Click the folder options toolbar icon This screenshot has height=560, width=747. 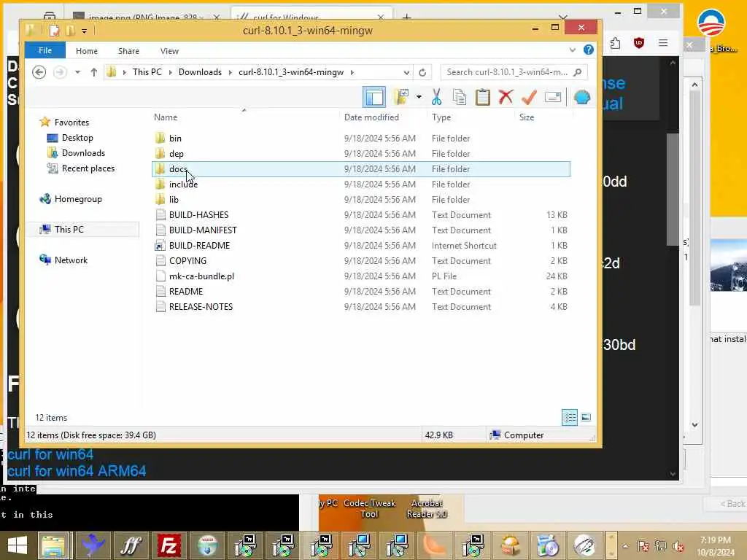click(x=402, y=97)
